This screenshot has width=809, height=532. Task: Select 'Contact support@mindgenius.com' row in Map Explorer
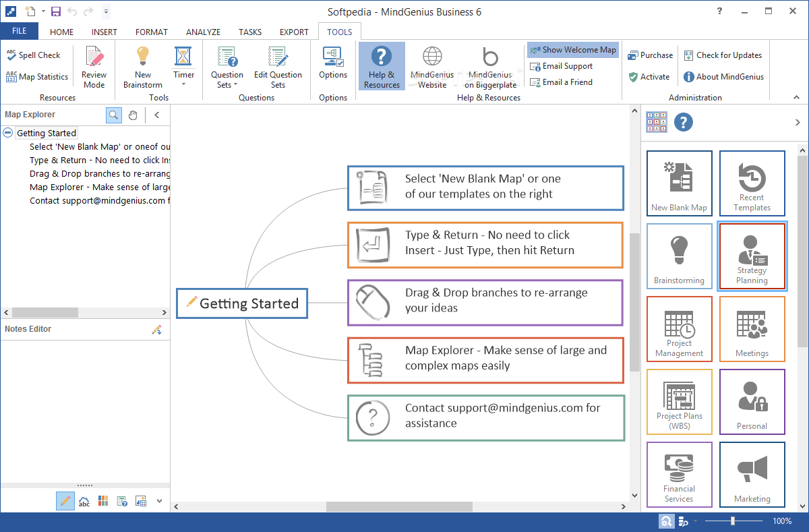[x=100, y=200]
